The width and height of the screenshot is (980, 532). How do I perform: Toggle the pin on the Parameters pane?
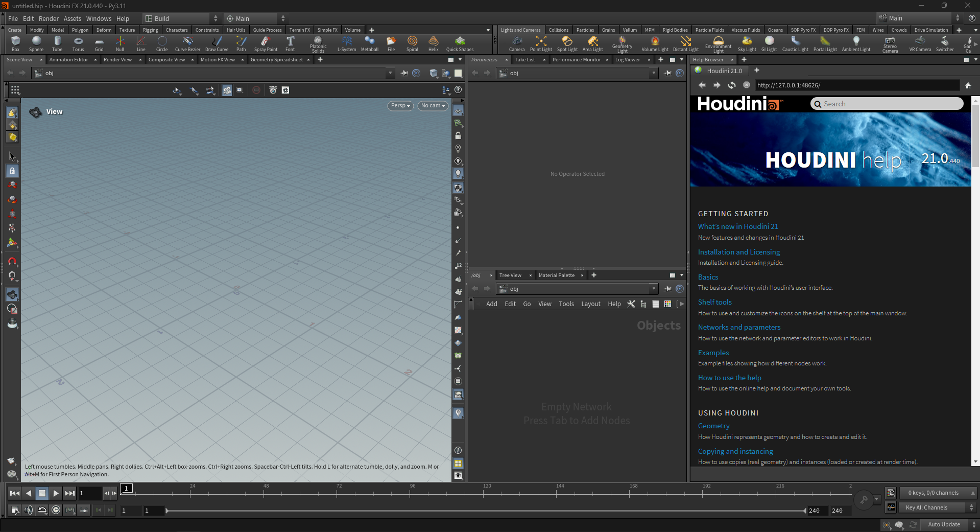tap(668, 73)
